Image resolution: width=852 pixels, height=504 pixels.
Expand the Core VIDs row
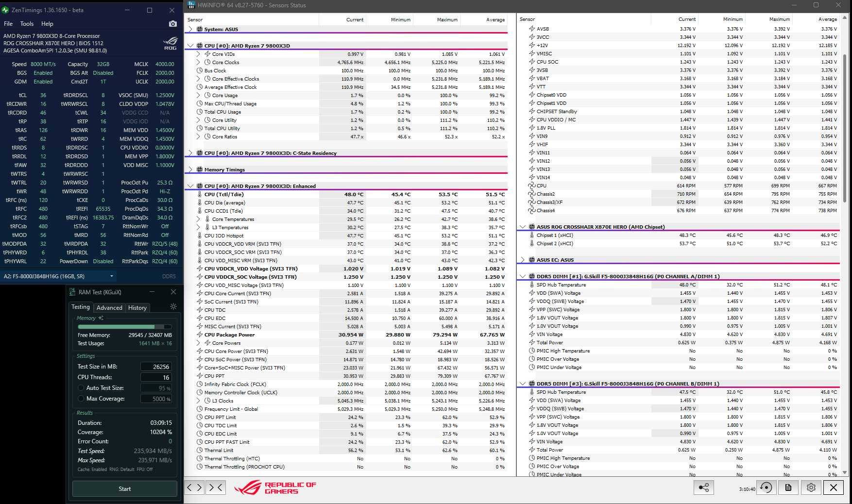(198, 54)
